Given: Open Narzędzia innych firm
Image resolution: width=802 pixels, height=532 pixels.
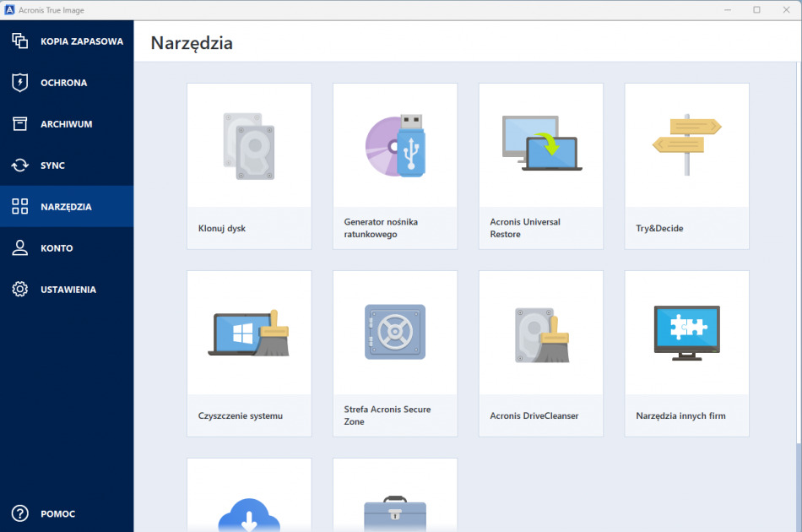Looking at the screenshot, I should click(x=686, y=352).
